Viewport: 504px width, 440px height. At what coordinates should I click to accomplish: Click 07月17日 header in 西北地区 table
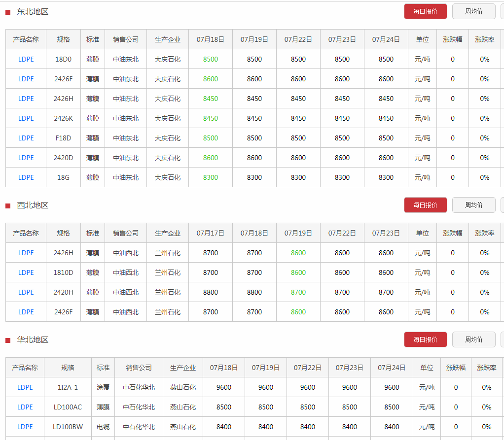click(211, 233)
